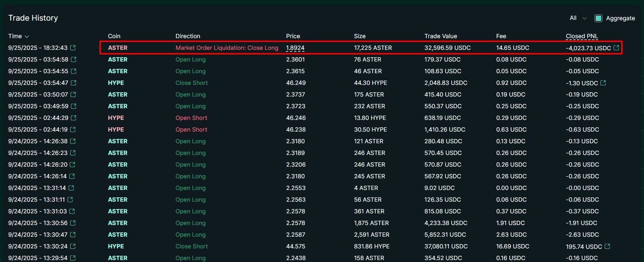
Task: Open external link icon for 9/24/2025 13:31:11
Action: click(70, 200)
